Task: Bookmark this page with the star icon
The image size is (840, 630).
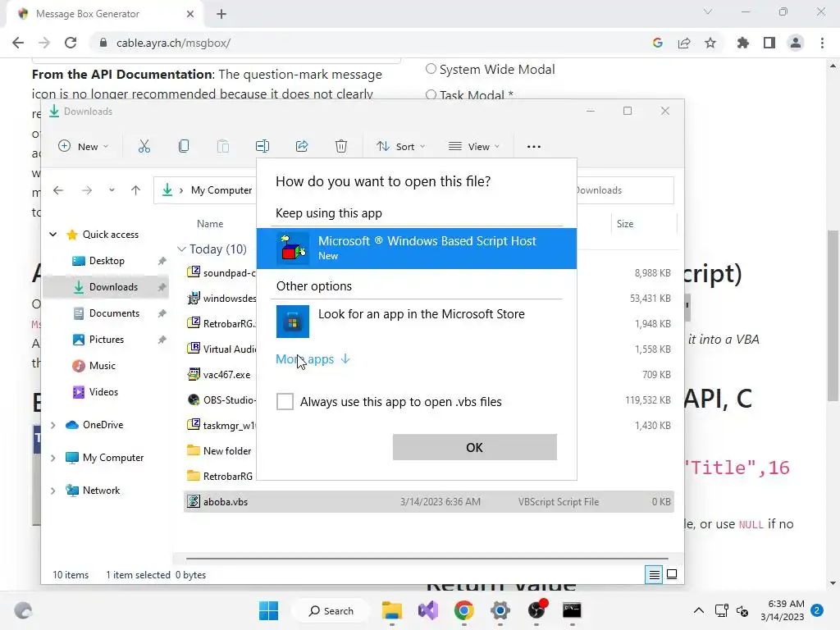Action: 710,43
